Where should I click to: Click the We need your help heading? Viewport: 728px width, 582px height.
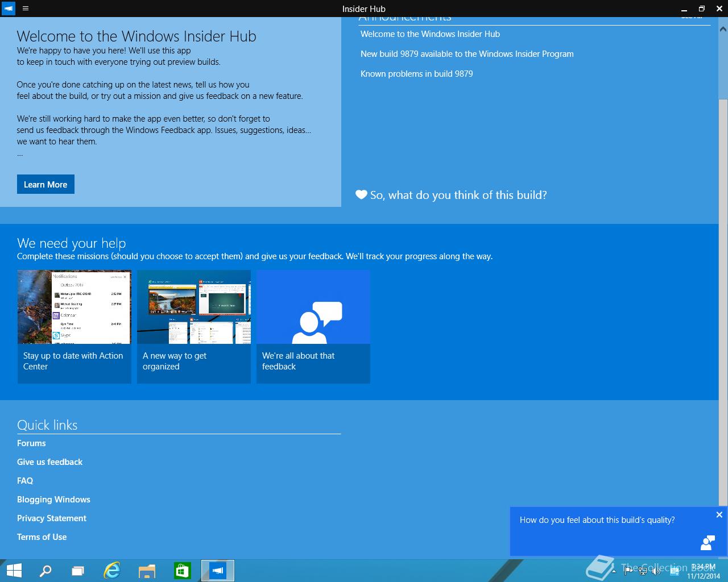click(x=71, y=243)
